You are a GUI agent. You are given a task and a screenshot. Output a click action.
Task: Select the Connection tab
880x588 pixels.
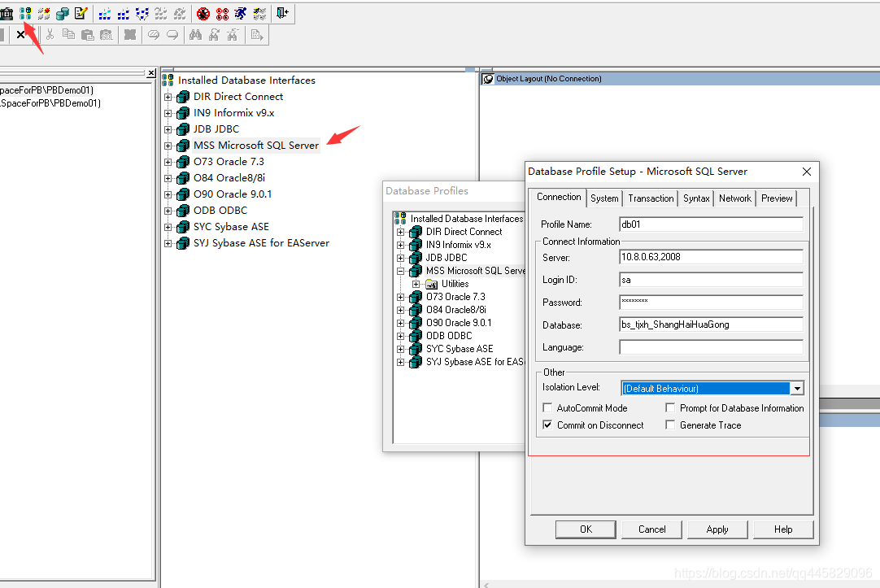(559, 197)
